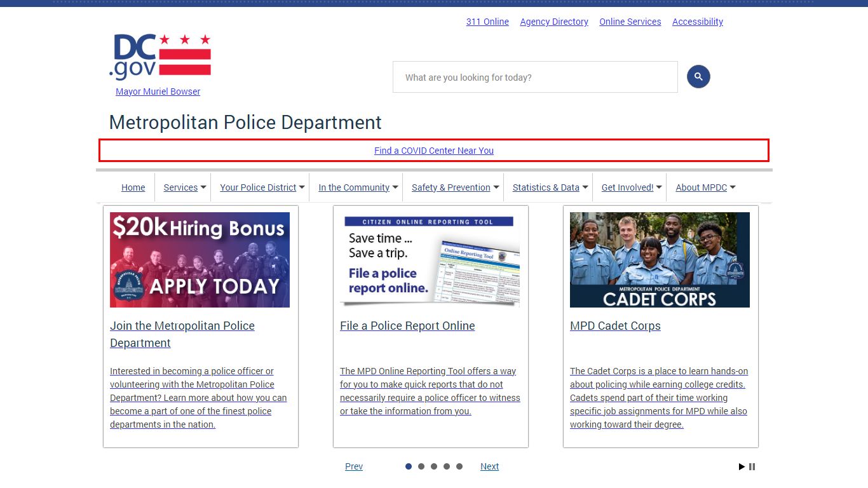The height and width of the screenshot is (488, 868).
Task: Open the Cadet Corps photo
Action: 660,260
